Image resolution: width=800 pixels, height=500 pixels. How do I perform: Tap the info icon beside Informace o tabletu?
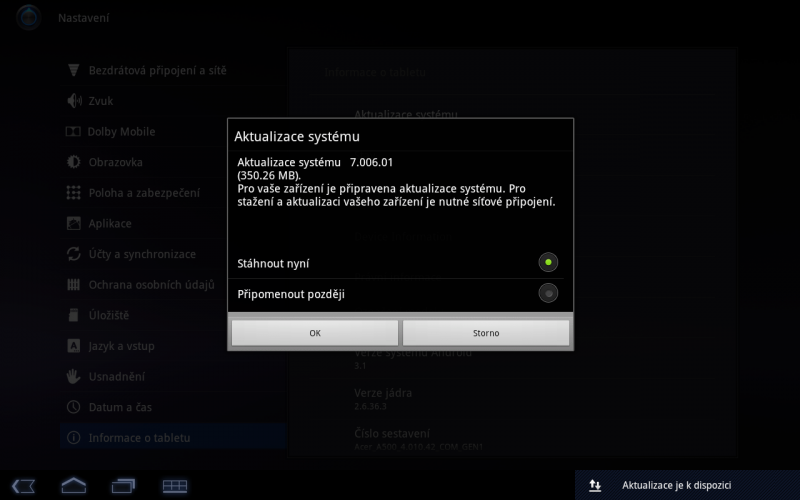(73, 438)
